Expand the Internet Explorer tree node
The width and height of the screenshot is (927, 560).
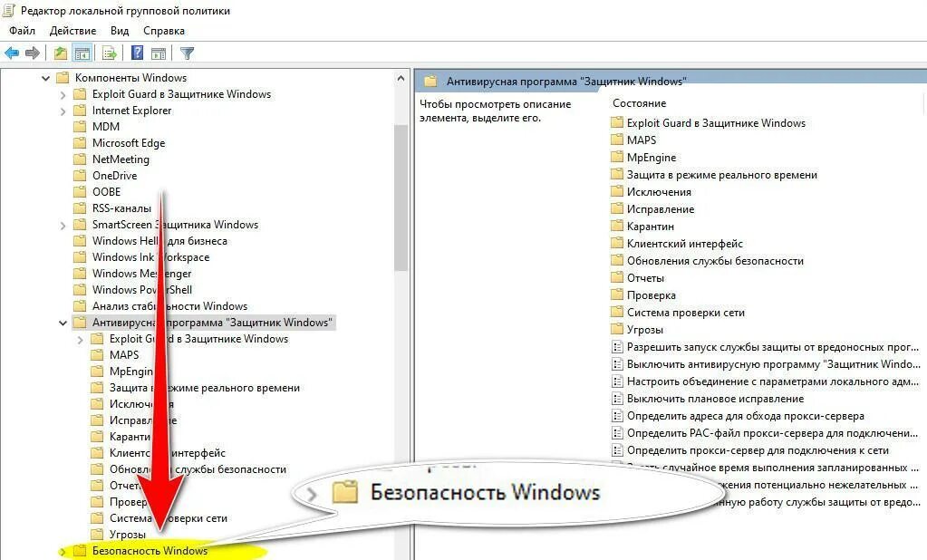pos(63,111)
